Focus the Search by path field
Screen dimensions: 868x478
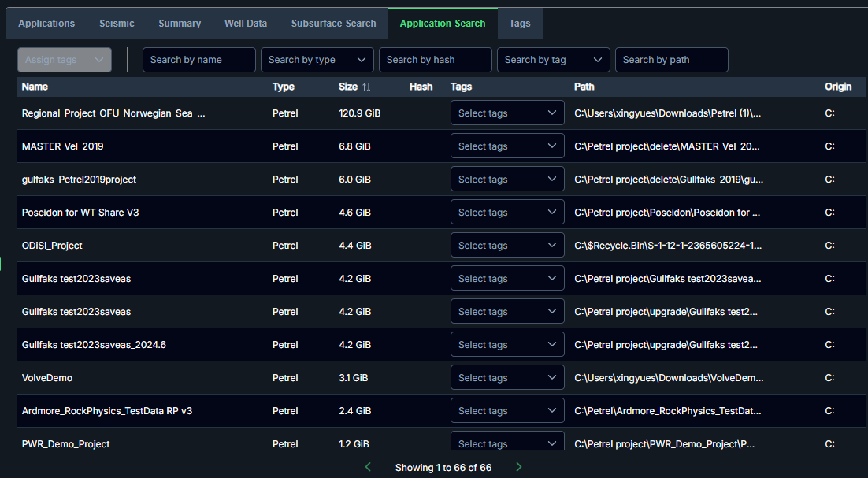(672, 60)
